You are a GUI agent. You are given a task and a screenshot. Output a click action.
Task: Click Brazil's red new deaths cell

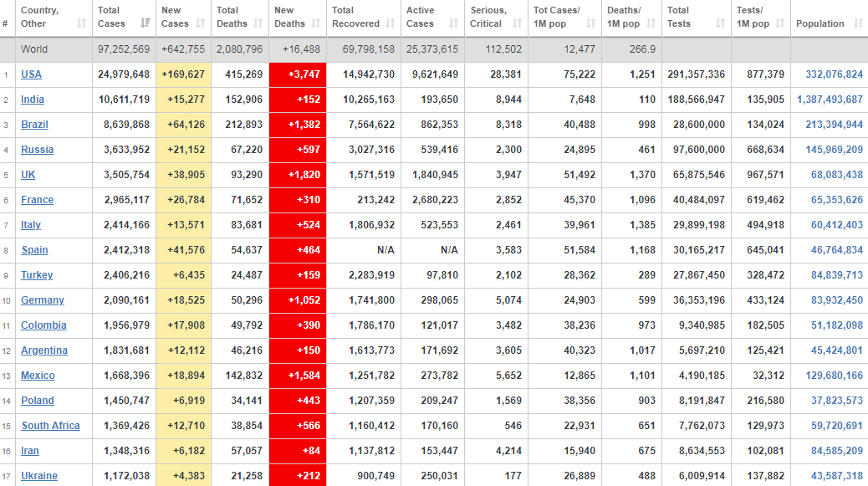[x=298, y=125]
